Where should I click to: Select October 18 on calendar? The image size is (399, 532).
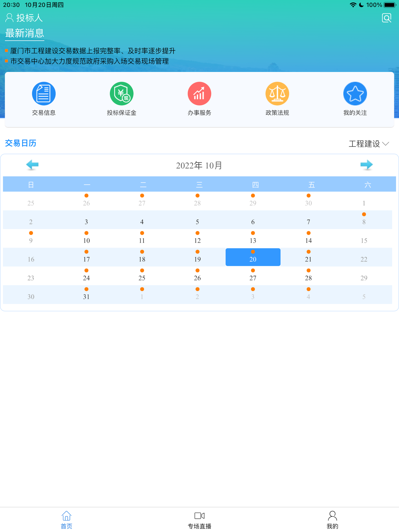point(142,257)
